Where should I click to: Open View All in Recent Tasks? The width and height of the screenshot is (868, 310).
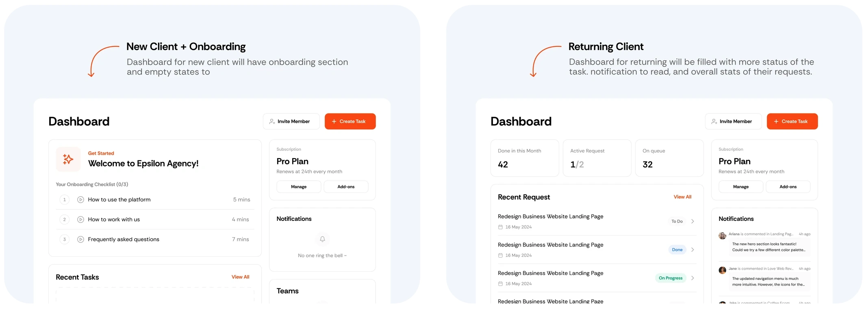click(x=240, y=277)
